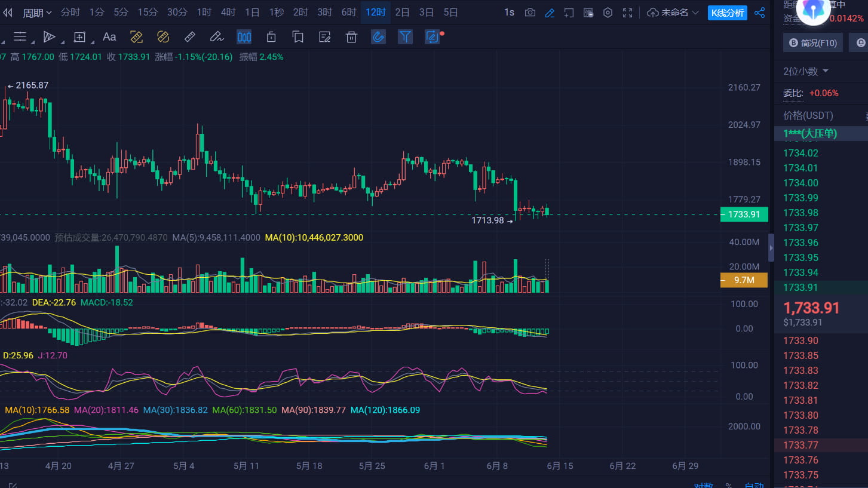Activate the magnet snap tool
The height and width of the screenshot is (488, 868).
tap(378, 36)
